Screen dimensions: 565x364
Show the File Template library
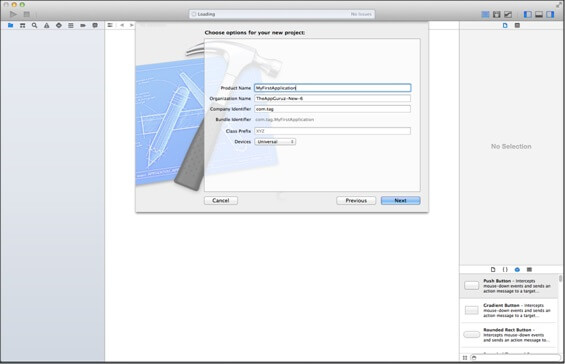(x=493, y=270)
